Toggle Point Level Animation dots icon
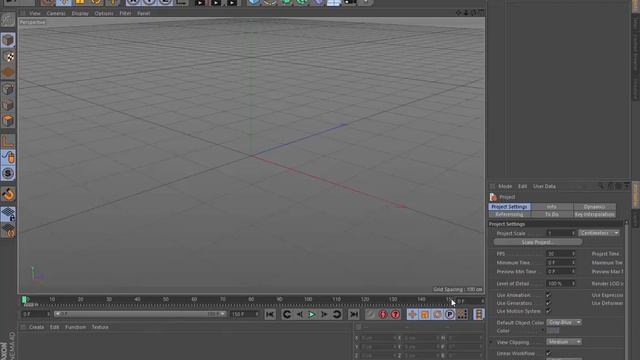640x360 pixels. pyautogui.click(x=462, y=314)
